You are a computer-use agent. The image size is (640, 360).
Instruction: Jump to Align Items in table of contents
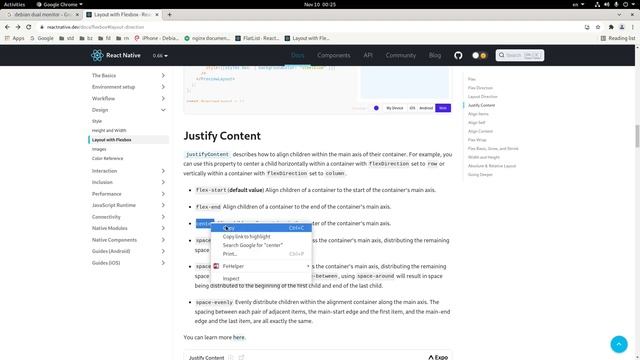pos(478,114)
